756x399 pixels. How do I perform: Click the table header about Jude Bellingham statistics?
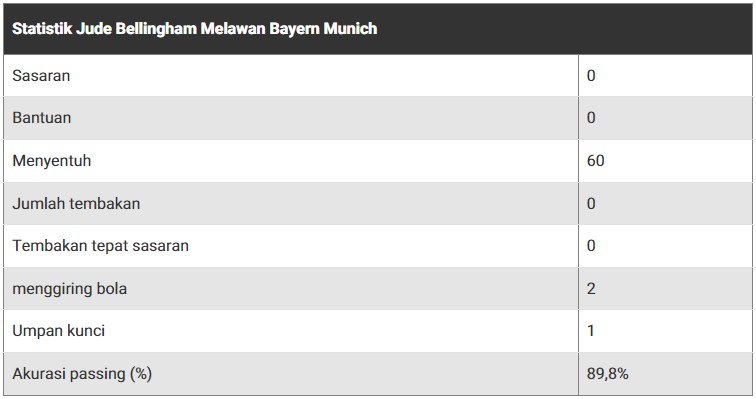(194, 29)
